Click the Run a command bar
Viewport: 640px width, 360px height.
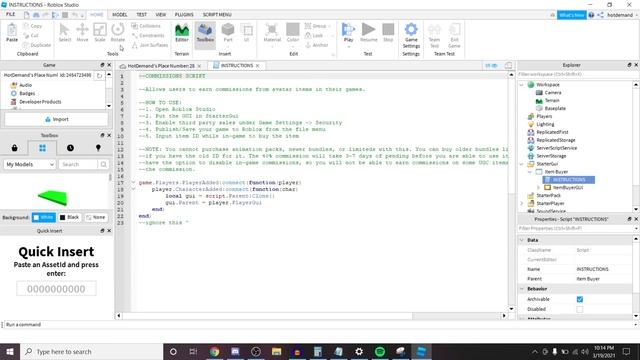point(318,324)
